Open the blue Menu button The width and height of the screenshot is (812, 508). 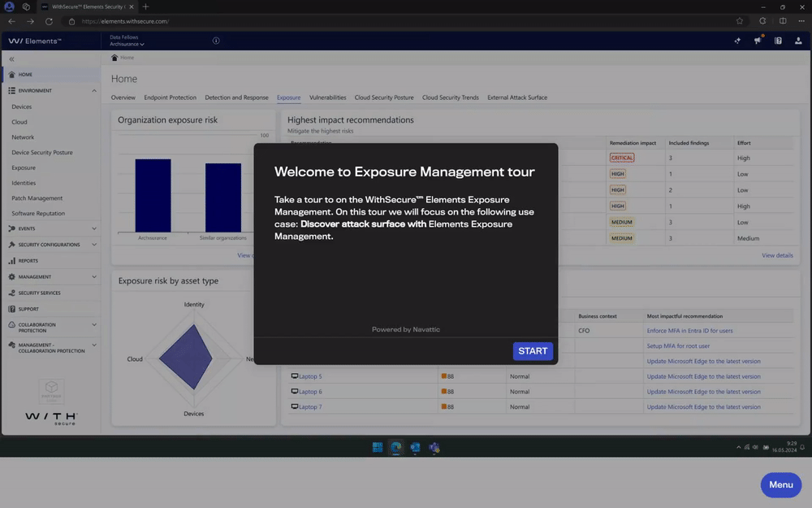[780, 484]
